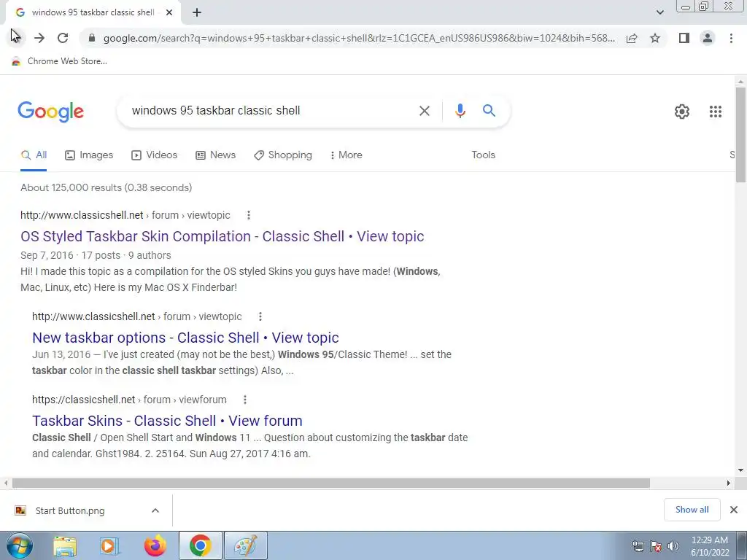Open Firefox from the Windows taskbar
This screenshot has width=747, height=560.
pos(155,545)
